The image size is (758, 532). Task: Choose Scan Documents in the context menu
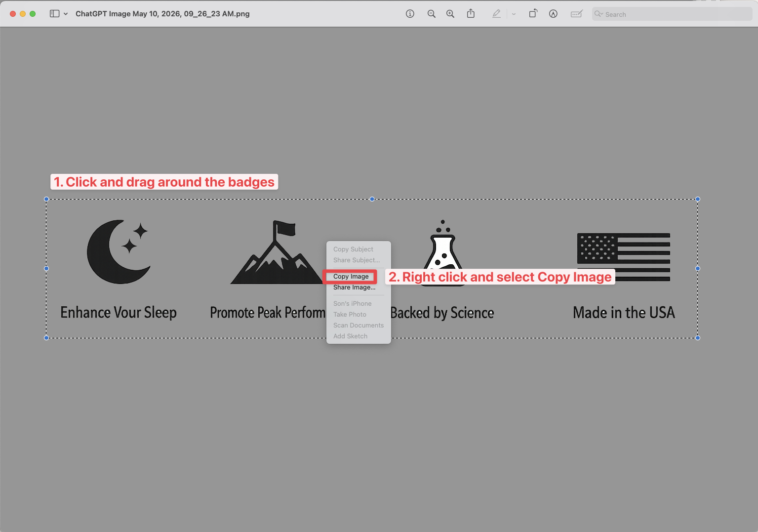coord(359,326)
